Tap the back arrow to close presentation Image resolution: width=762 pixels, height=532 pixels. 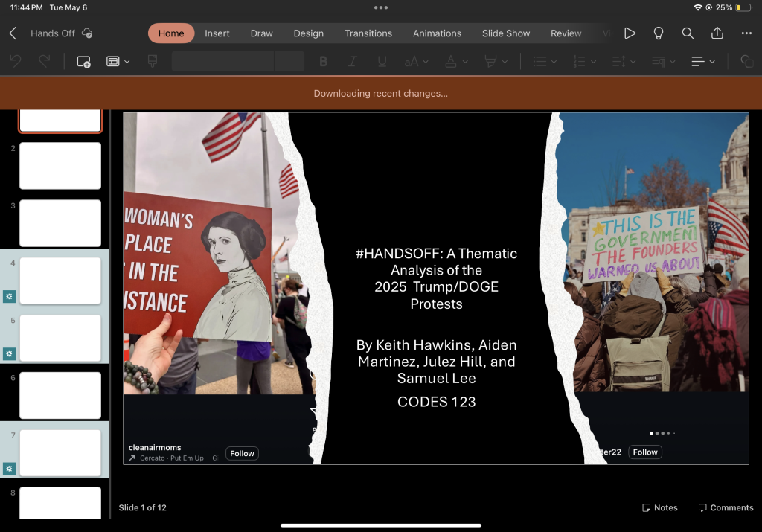(13, 33)
